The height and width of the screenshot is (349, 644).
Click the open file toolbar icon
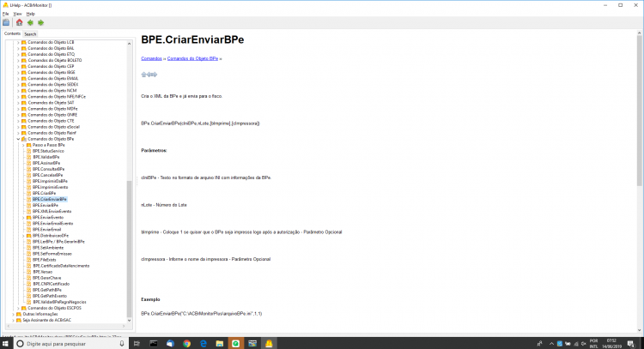(x=6, y=22)
